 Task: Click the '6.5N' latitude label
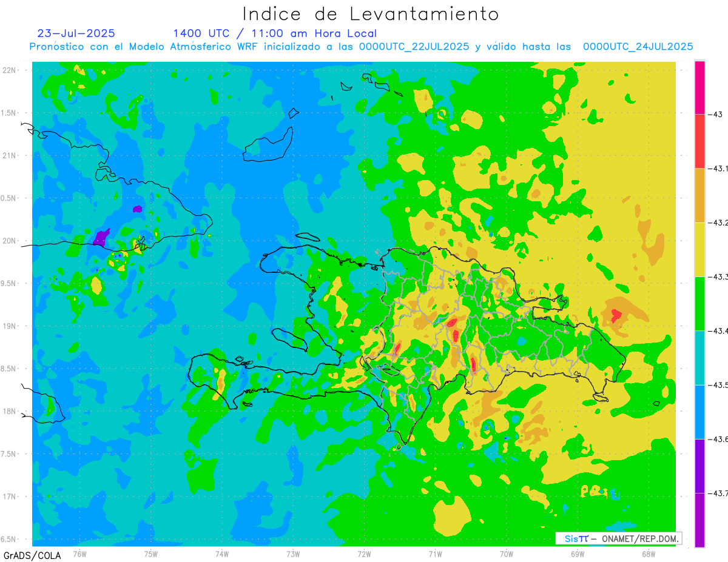[8, 539]
